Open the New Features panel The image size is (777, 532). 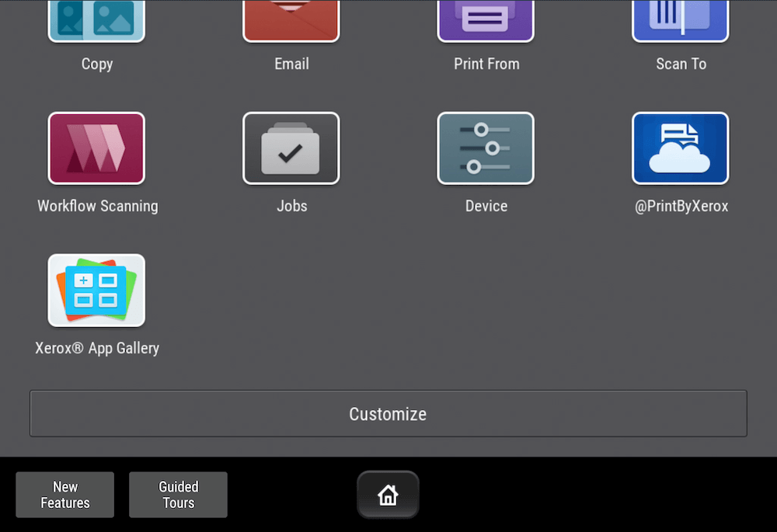click(x=64, y=495)
